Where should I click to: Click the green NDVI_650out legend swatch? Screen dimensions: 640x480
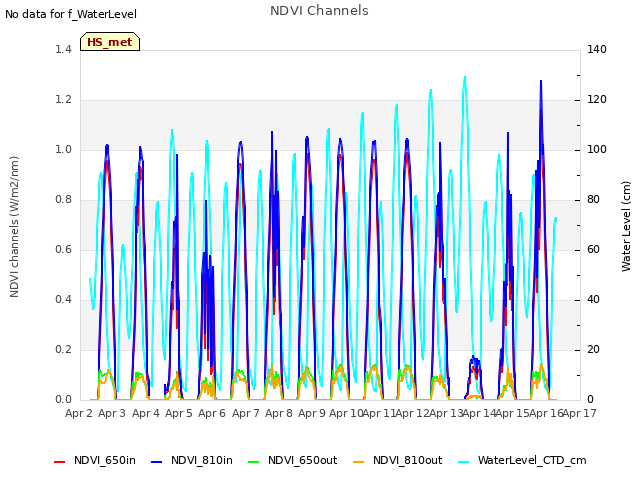pos(253,462)
